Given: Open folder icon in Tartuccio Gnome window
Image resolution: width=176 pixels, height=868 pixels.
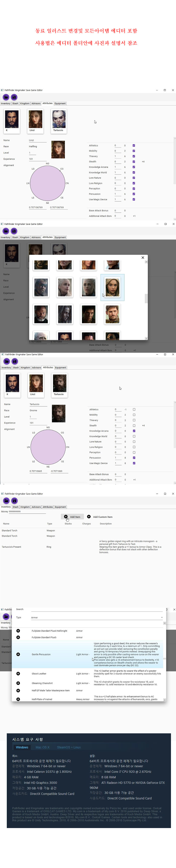Looking at the screenshot, I should [6, 361].
